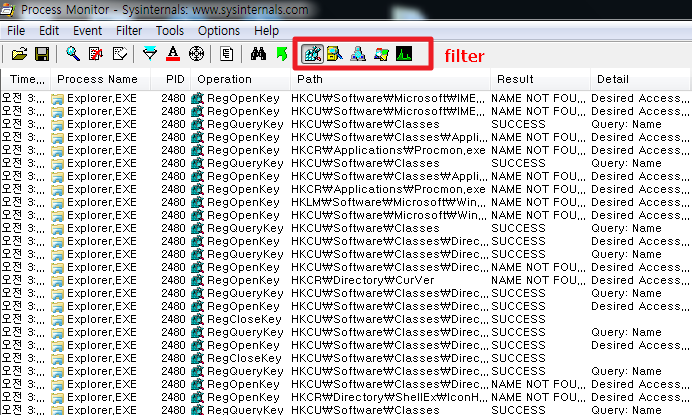
Task: Toggle Show Process and Thread Activity button
Action: (381, 54)
